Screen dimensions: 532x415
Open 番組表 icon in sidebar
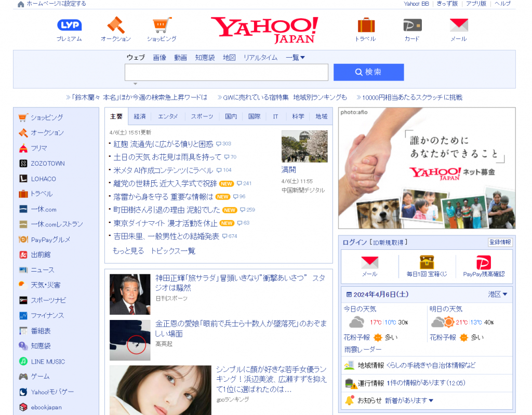pos(23,331)
